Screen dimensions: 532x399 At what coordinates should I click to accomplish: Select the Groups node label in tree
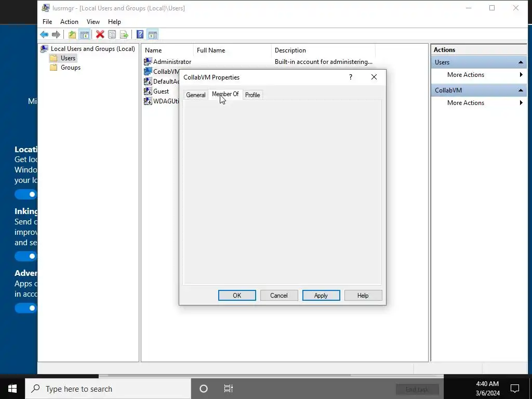pyautogui.click(x=71, y=68)
